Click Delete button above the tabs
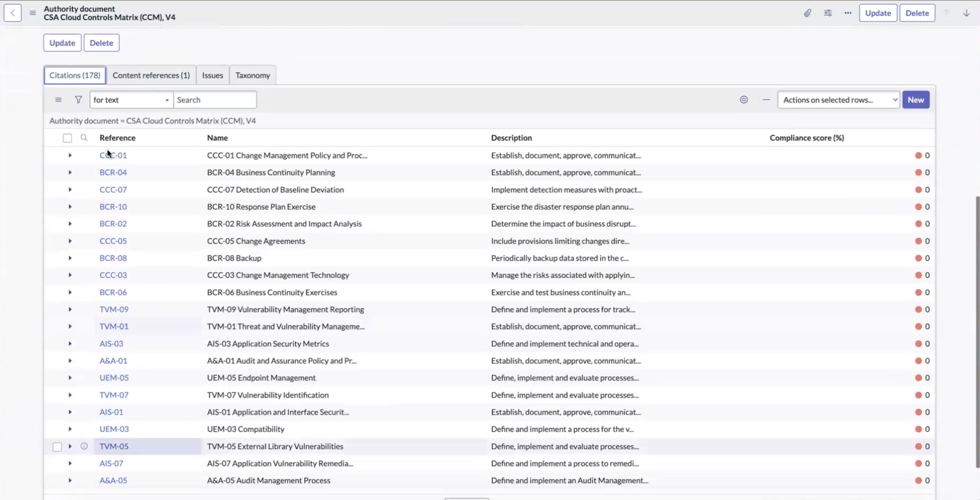Viewport: 980px width, 500px height. click(x=102, y=43)
